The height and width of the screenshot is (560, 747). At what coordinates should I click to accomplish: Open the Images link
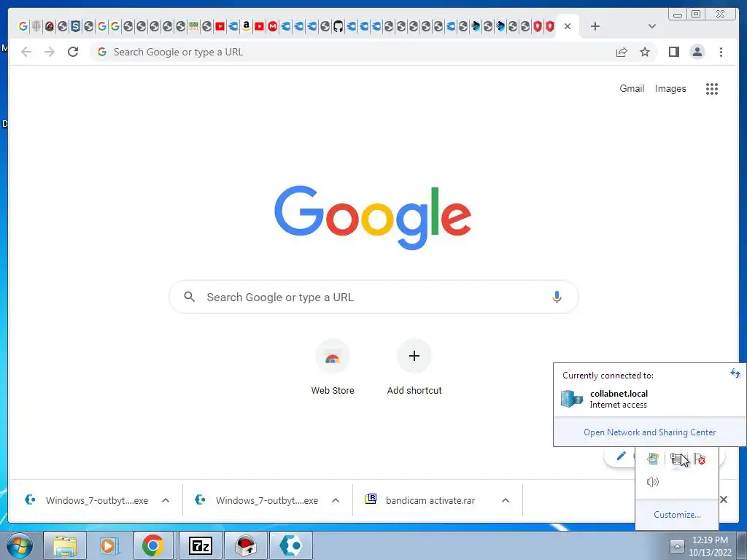pos(670,88)
